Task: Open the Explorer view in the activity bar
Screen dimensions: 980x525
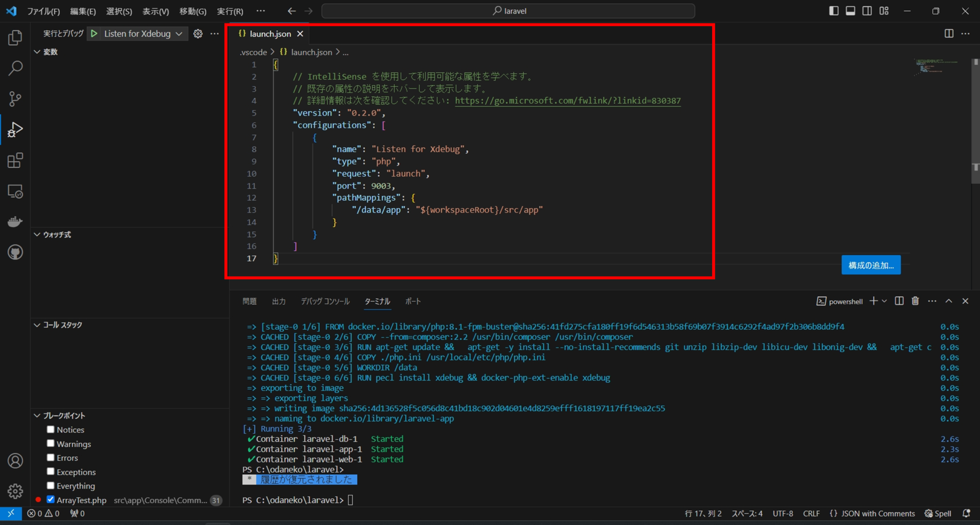Action: pos(15,37)
